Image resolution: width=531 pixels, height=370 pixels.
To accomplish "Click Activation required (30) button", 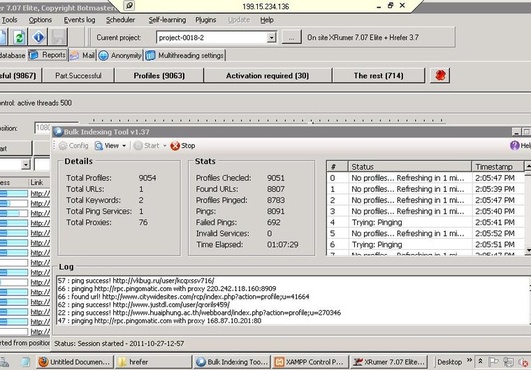I will point(267,75).
